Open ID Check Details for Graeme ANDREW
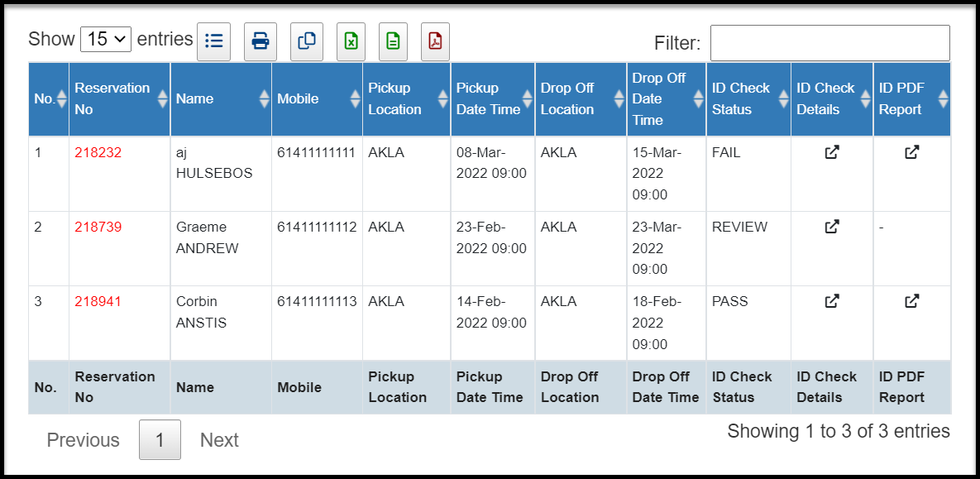The image size is (980, 479). coord(832,227)
